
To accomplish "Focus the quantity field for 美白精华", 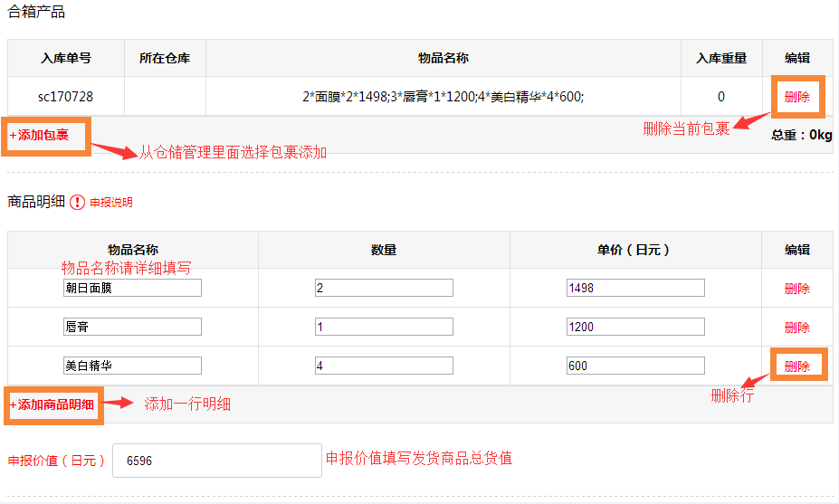I will pos(383,366).
